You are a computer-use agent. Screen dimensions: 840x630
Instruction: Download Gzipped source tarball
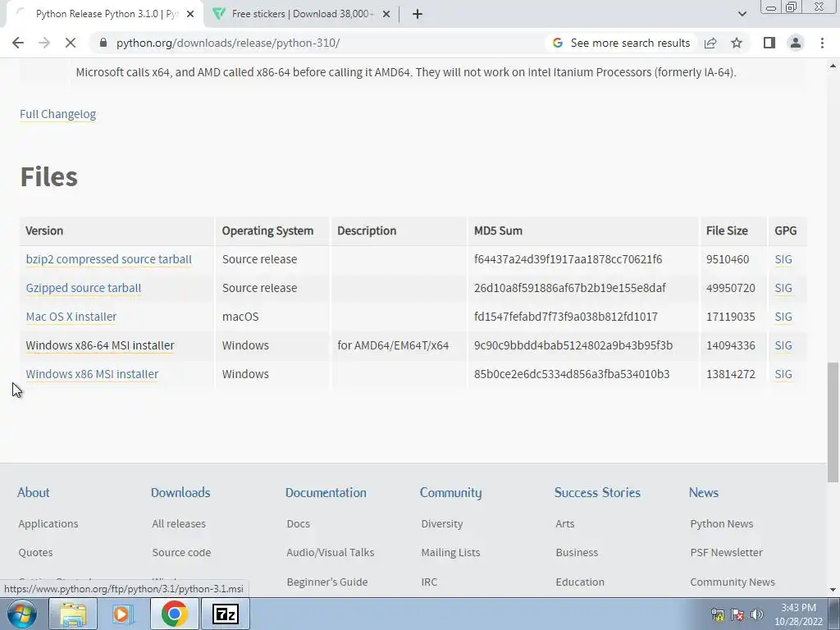coord(84,288)
